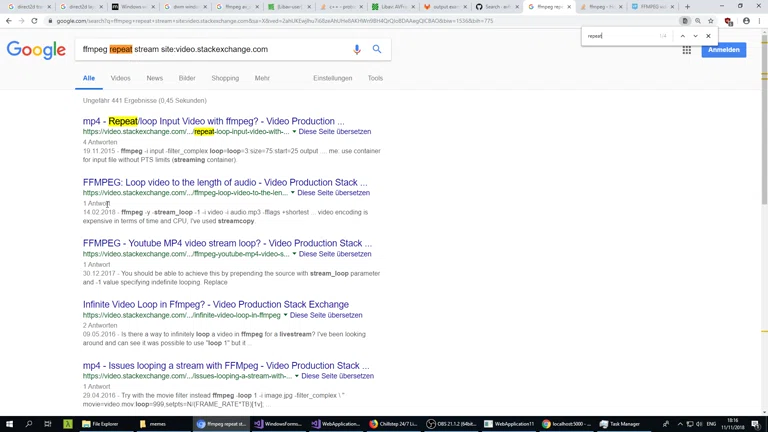
Task: Switch to the Videos results tab
Action: click(120, 78)
